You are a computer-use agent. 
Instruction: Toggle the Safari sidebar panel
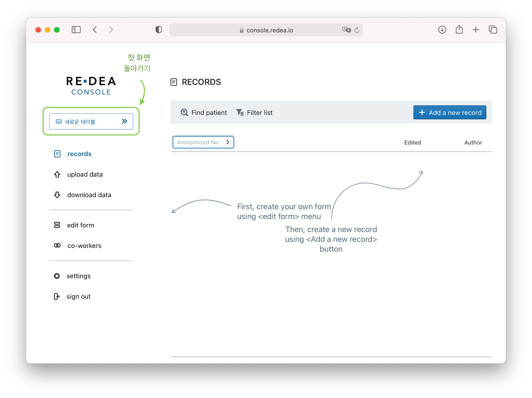[x=76, y=30]
